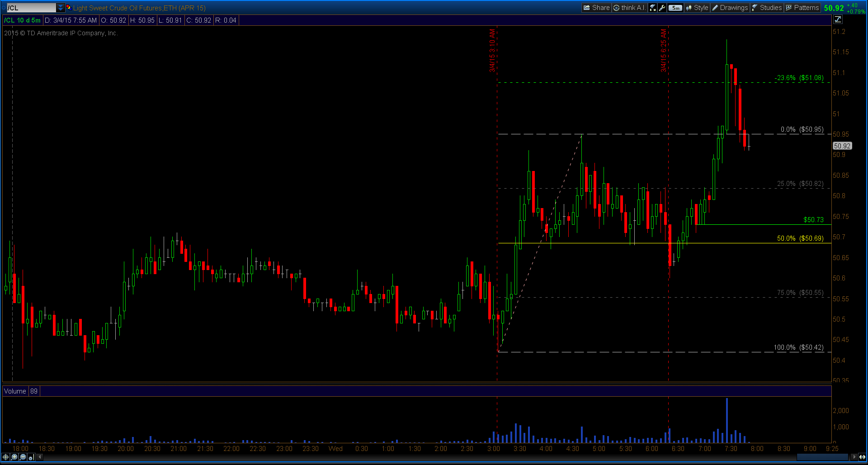Click the quick study flask-with-arrows icon
The image size is (868, 465).
point(652,8)
